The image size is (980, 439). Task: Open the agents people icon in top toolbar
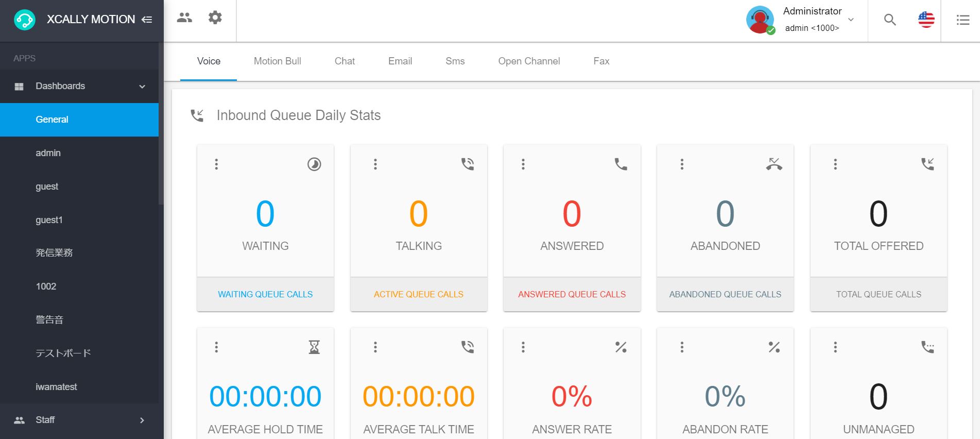[x=184, y=18]
